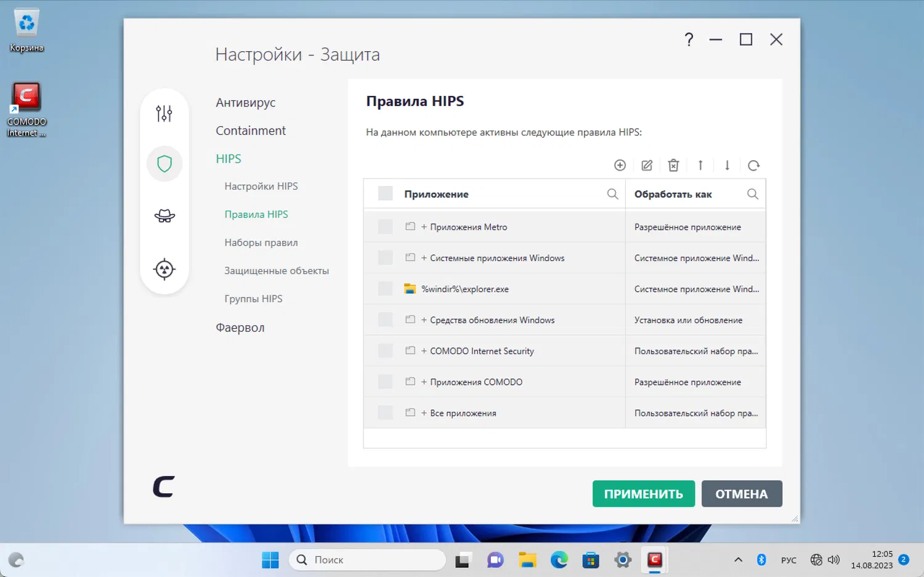Expand the COMODO Internet Security group

[x=424, y=351]
